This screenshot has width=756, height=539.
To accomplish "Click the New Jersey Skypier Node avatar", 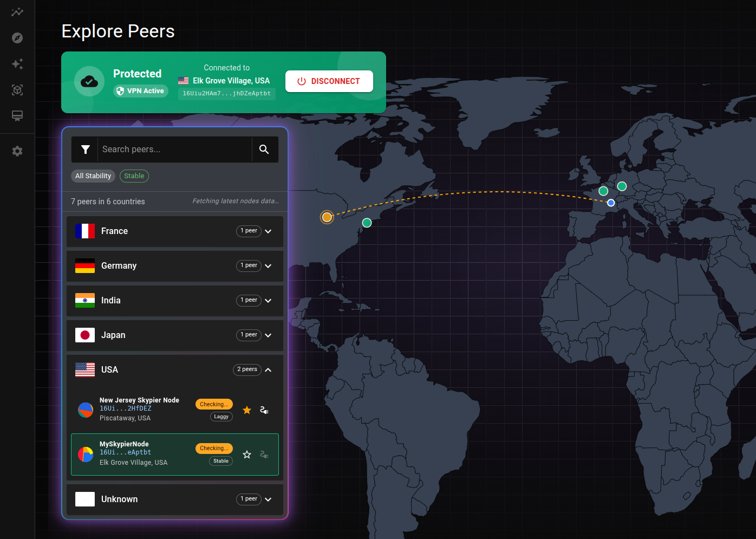I will tap(86, 410).
